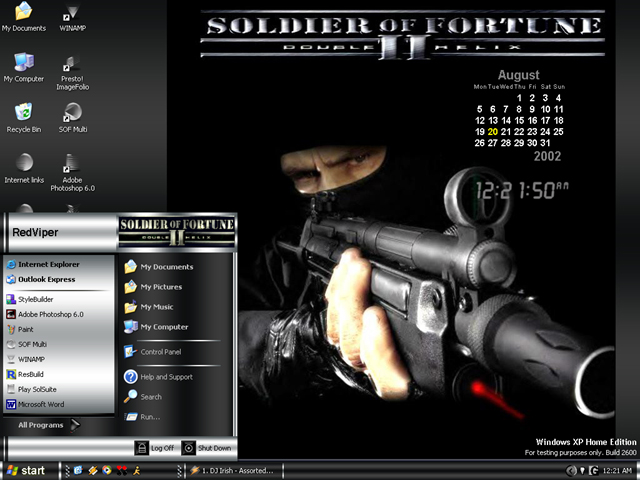Launch AIM running man quick launch icon
The height and width of the screenshot is (480, 640).
point(136,471)
